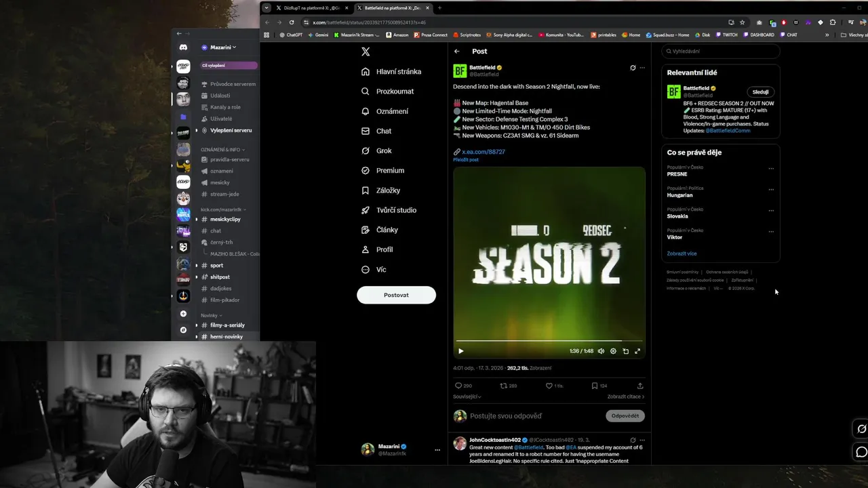Open the three-dot menu for the Viktor trend
Screen dimensions: 868x488
pos(771,232)
